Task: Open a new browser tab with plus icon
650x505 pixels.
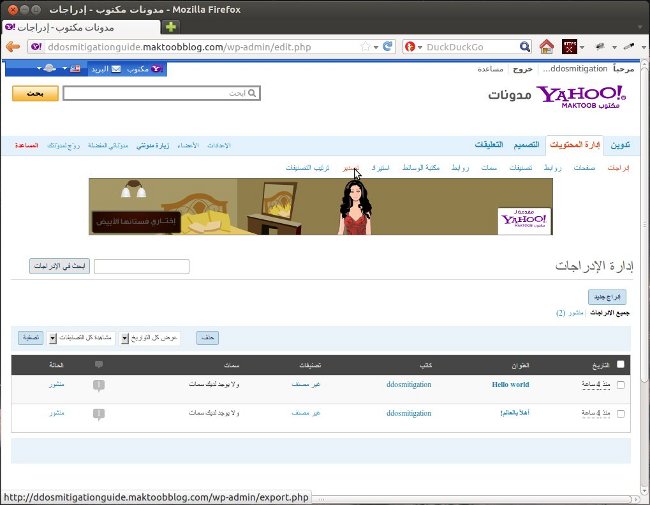Action: (x=171, y=26)
